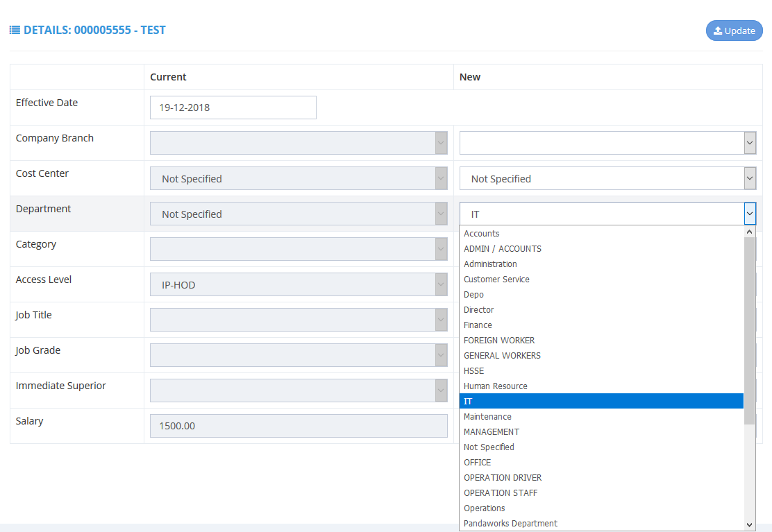
Task: Pick the MANAGEMENT department option
Action: click(x=492, y=432)
